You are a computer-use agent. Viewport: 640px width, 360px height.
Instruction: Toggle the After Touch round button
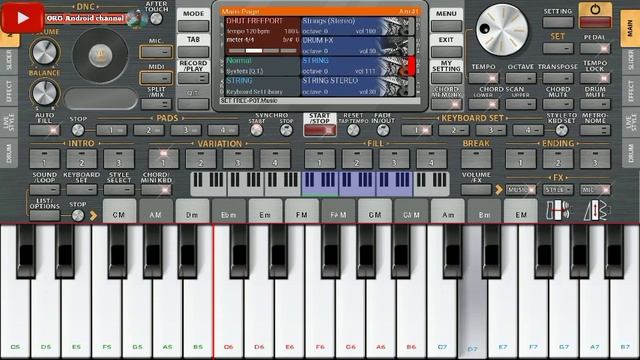[156, 18]
